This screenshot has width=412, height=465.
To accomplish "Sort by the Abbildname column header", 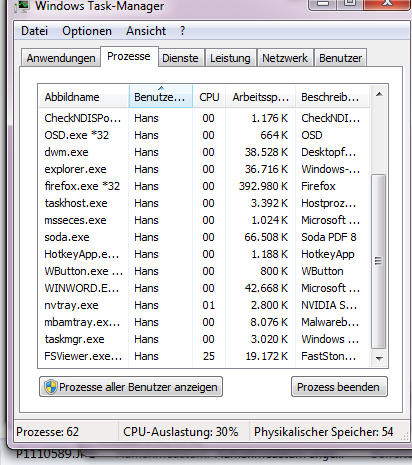I will click(x=84, y=97).
